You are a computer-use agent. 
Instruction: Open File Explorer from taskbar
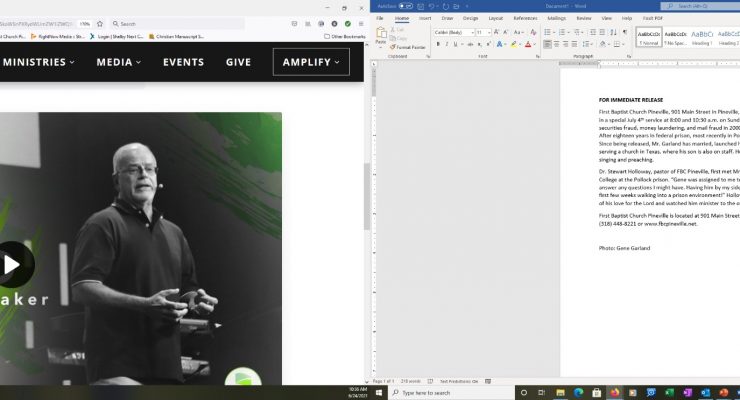click(560, 392)
